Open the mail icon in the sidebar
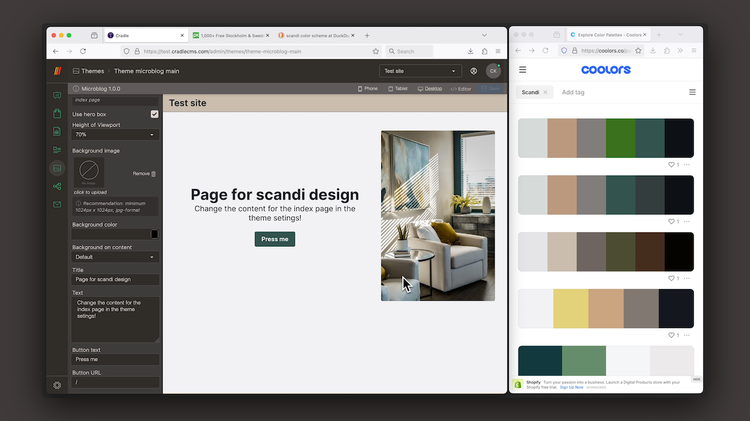The height and width of the screenshot is (421, 750). click(57, 204)
